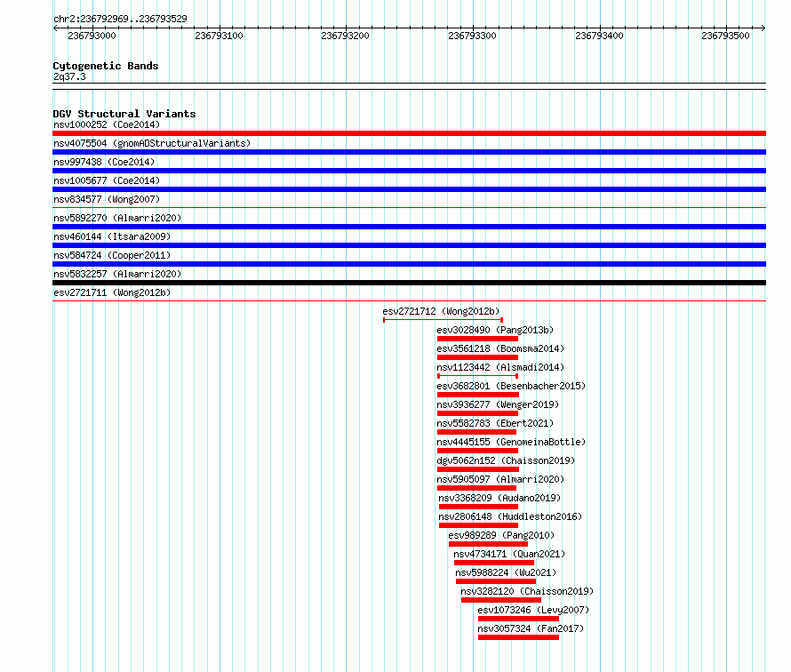The image size is (791, 672).
Task: Click ruler position 236793200
Action: point(345,36)
